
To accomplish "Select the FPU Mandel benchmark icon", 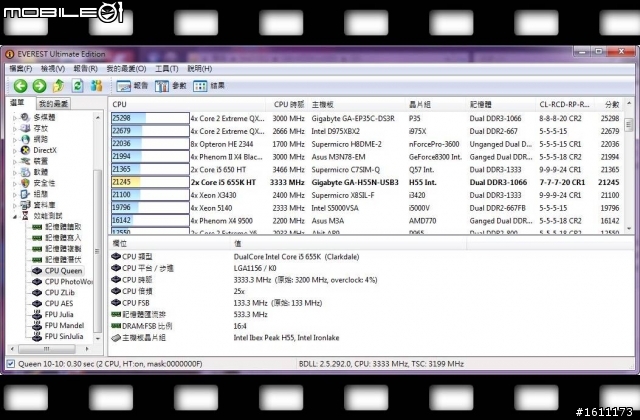I will click(x=37, y=326).
